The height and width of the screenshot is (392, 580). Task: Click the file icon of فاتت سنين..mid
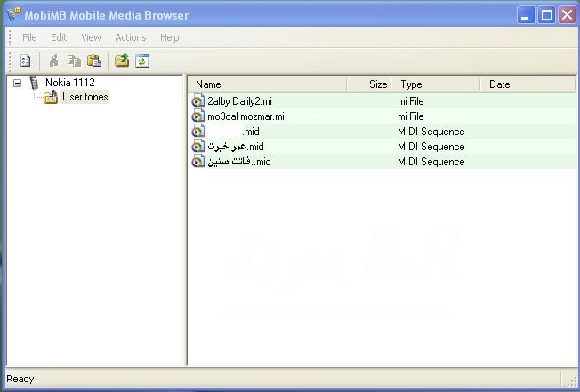point(198,162)
